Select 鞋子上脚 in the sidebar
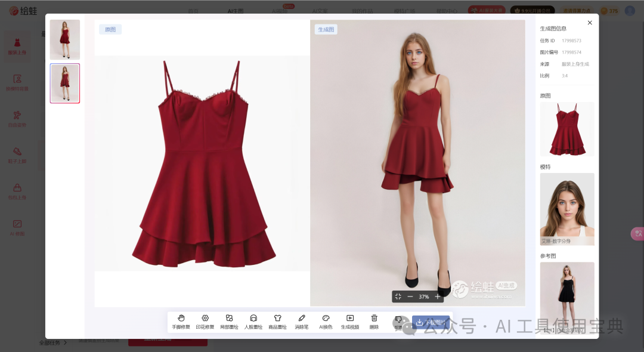Screen dimensions: 644x352 coord(18,154)
